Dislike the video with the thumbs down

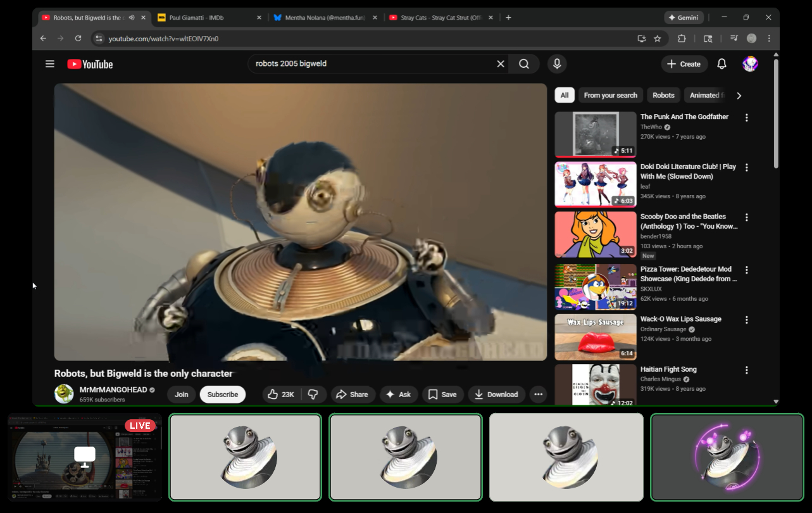(313, 395)
